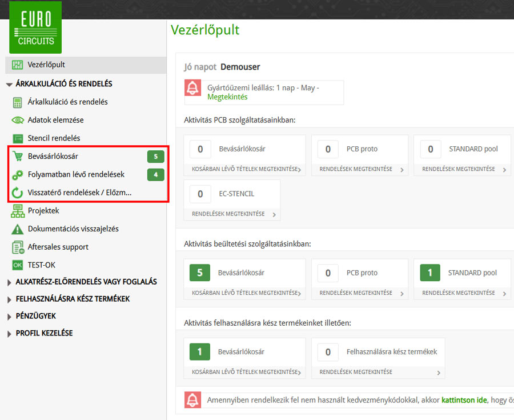The height and width of the screenshot is (420, 514).
Task: Click the Vezérlőpult page heading
Action: 205,30
